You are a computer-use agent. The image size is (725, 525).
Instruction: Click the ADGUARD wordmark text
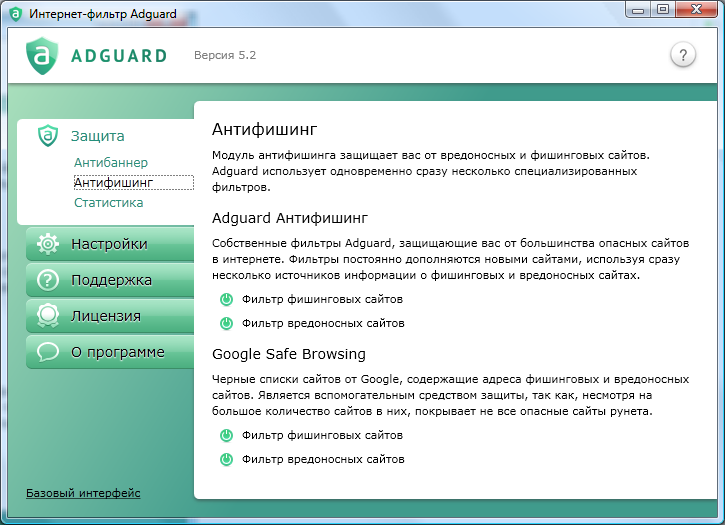119,56
